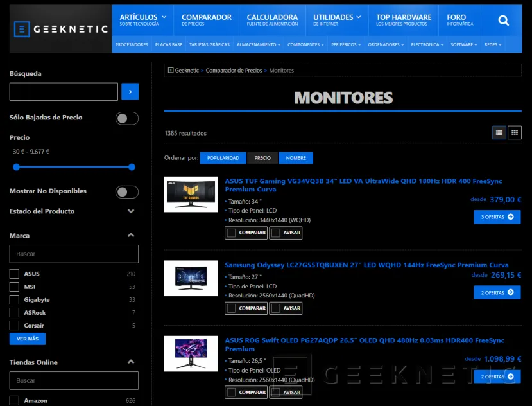Check the ASUS brand filter
The image size is (532, 406).
coord(14,274)
